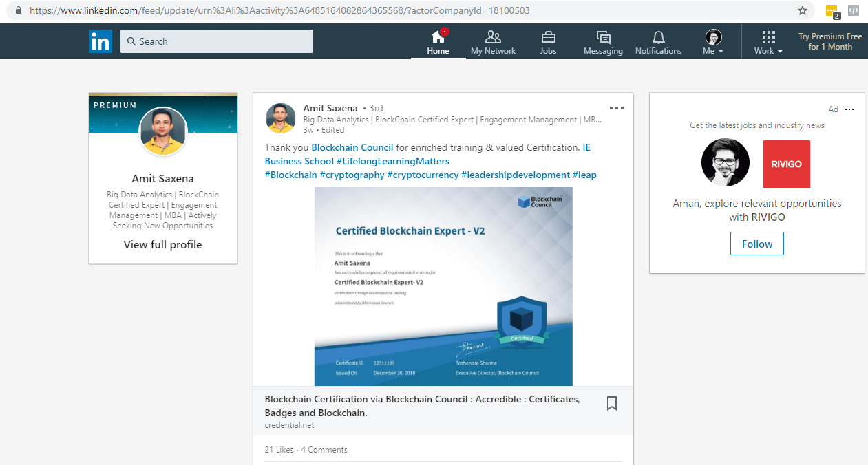Image resolution: width=868 pixels, height=465 pixels.
Task: Click View full profile link
Action: pos(162,245)
